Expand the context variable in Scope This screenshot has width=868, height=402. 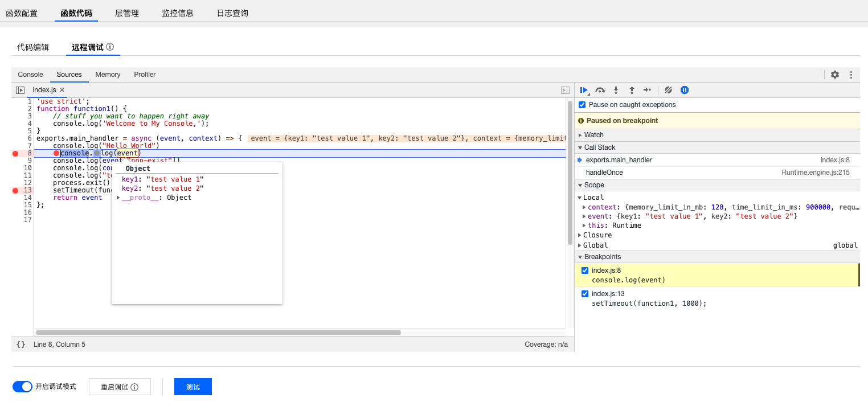(x=584, y=207)
